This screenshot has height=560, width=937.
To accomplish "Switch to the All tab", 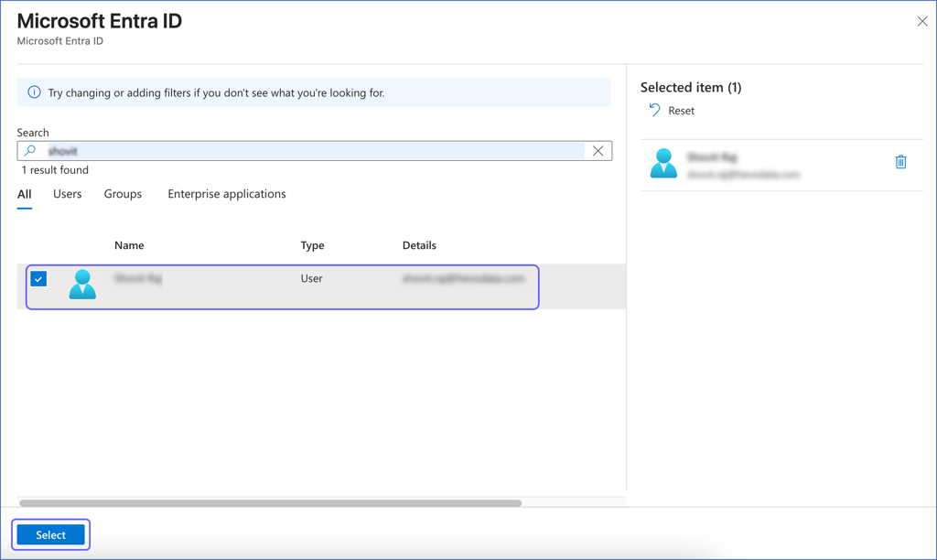I will coord(25,194).
